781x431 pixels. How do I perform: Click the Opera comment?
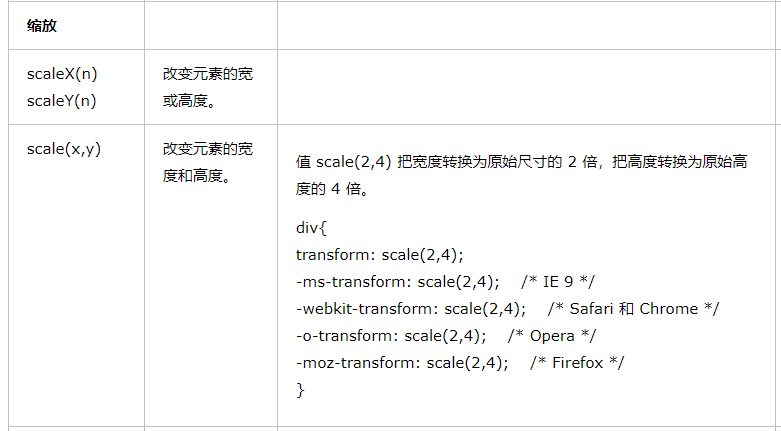click(x=552, y=336)
